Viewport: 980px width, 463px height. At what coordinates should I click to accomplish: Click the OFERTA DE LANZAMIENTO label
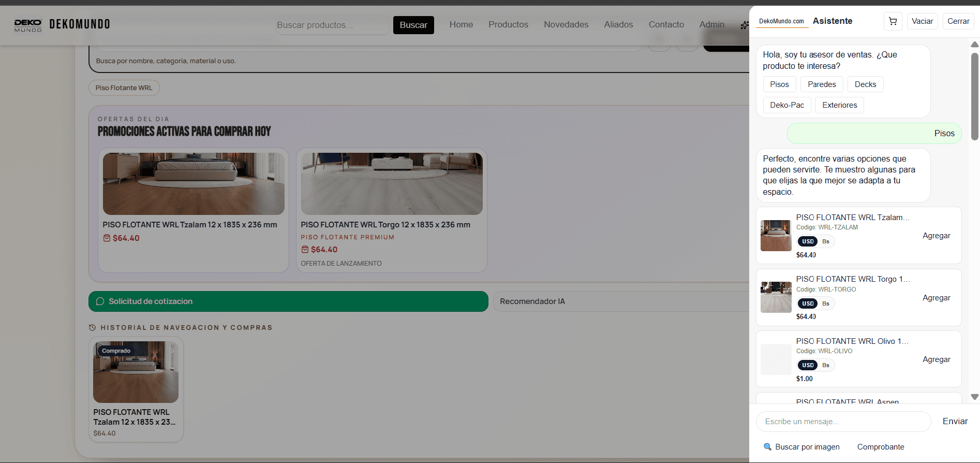[x=341, y=264]
